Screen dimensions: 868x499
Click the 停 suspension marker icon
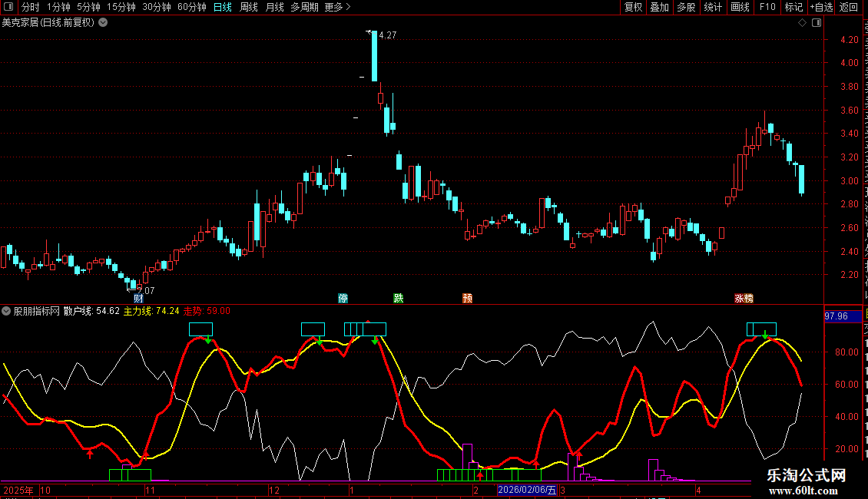click(343, 299)
